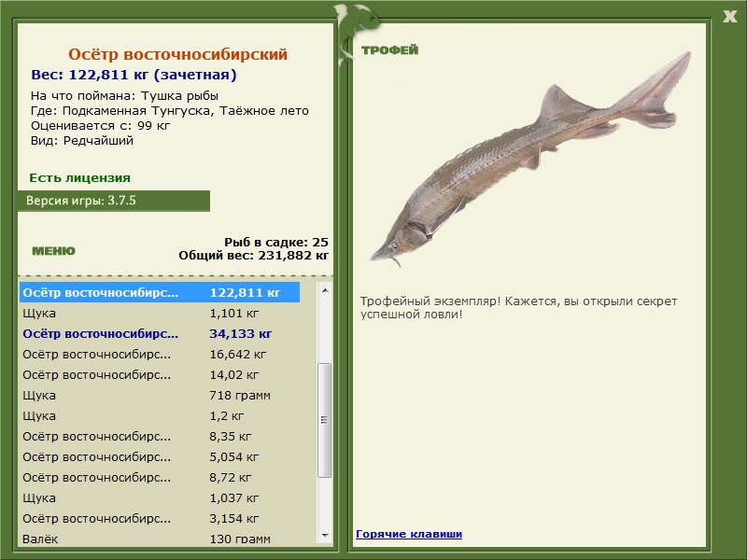
Task: Open the МЕНЮ button
Action: point(53,251)
